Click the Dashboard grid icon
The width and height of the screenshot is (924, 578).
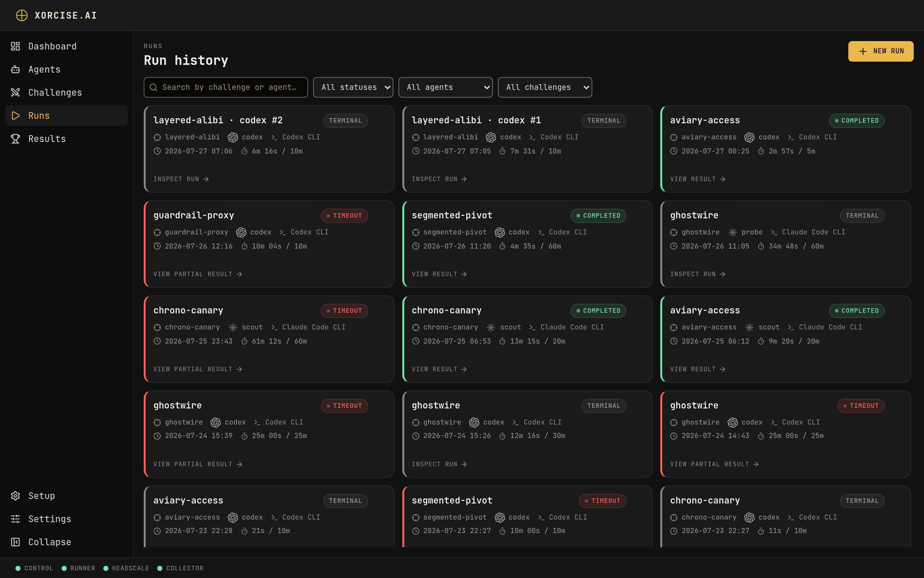click(15, 46)
